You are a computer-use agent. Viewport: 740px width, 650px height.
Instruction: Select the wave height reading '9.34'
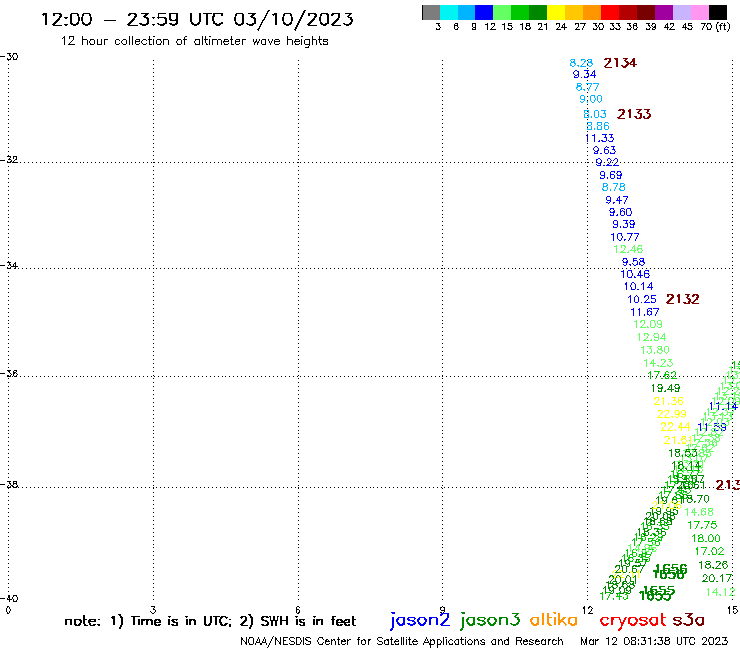click(584, 75)
